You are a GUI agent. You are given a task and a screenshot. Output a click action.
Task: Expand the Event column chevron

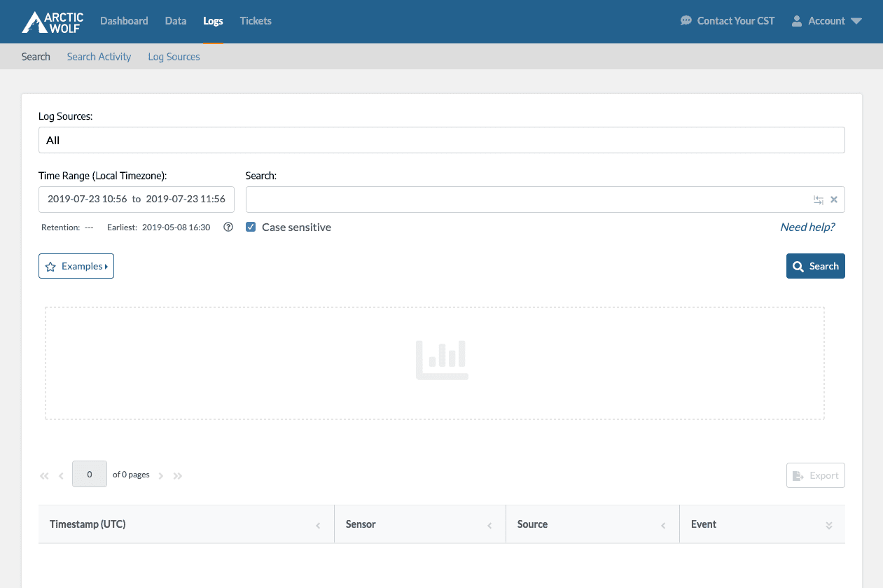pyautogui.click(x=829, y=525)
